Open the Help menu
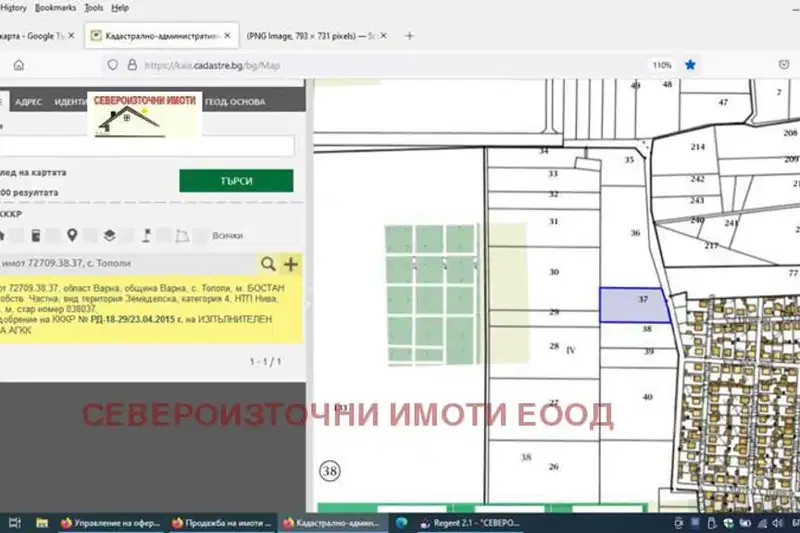 point(120,8)
